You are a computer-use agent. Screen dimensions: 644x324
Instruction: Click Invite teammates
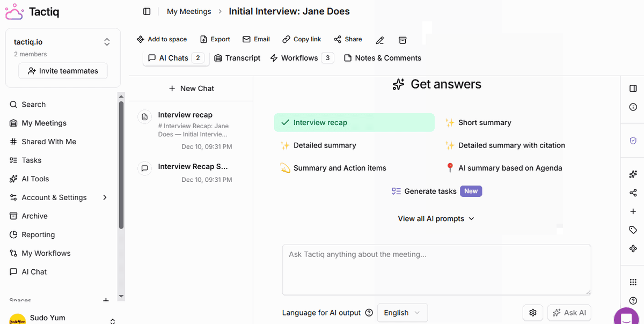click(63, 71)
